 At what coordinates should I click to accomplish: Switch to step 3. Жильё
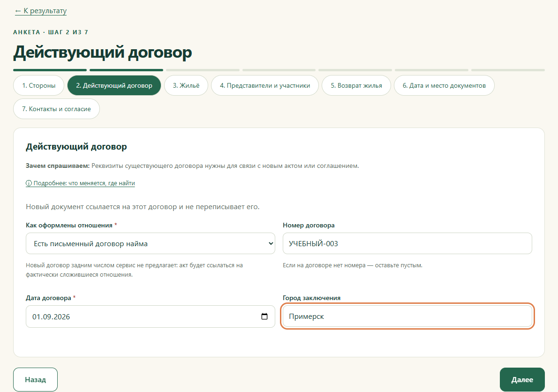pyautogui.click(x=186, y=85)
